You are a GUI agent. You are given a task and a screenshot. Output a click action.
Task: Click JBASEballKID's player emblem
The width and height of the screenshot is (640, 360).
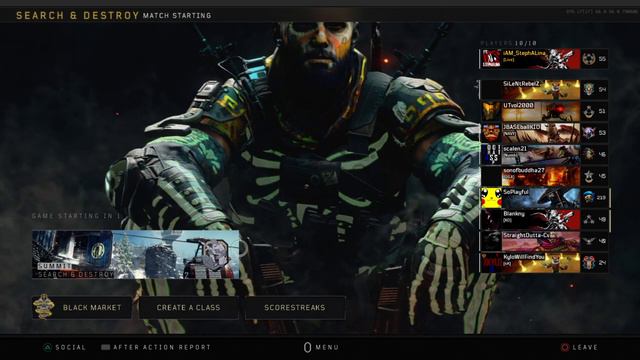tap(491, 133)
